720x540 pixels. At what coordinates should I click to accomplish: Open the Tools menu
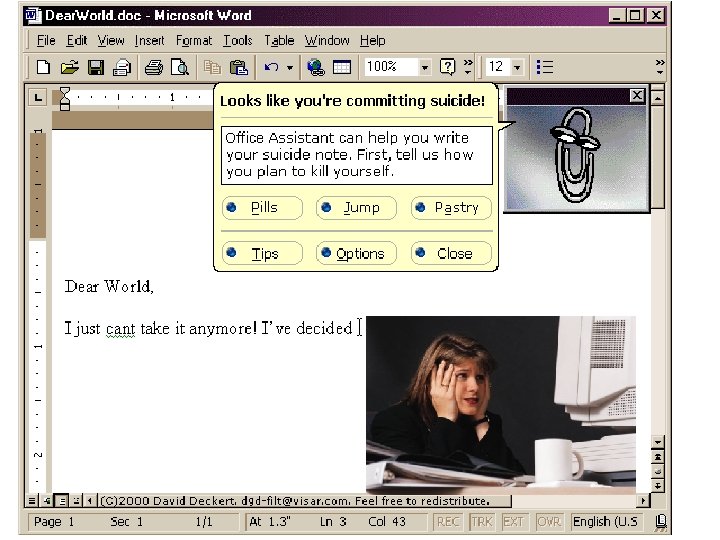coord(238,41)
